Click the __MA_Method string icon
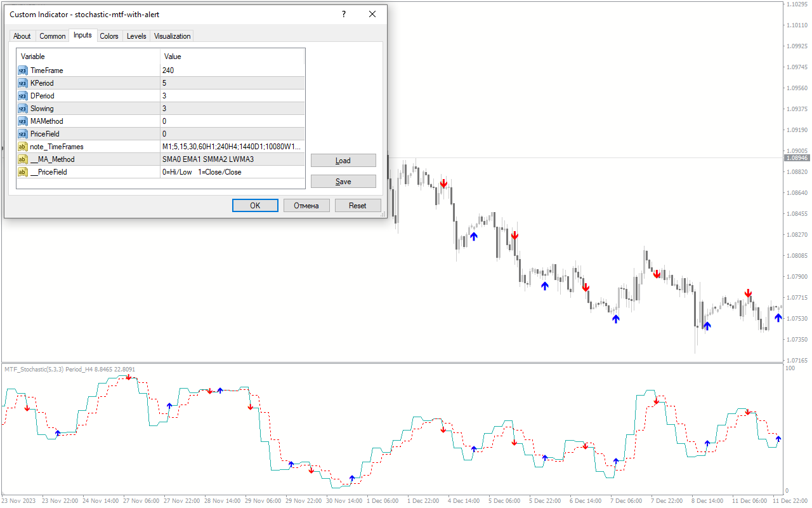812x508 pixels. pos(23,159)
